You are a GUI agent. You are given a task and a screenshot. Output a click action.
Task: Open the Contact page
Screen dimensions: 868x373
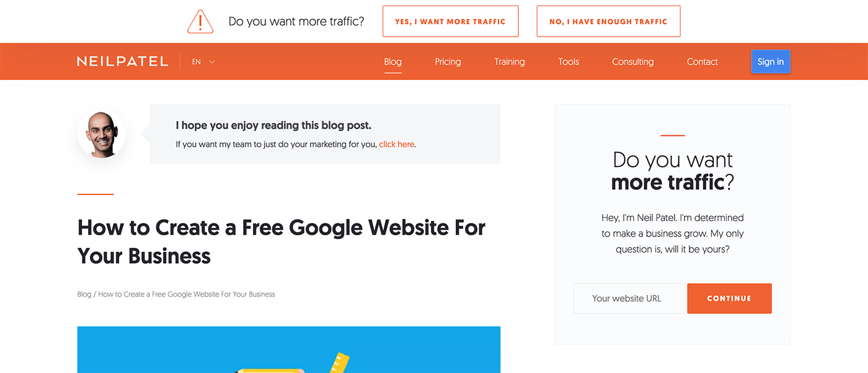coord(702,61)
